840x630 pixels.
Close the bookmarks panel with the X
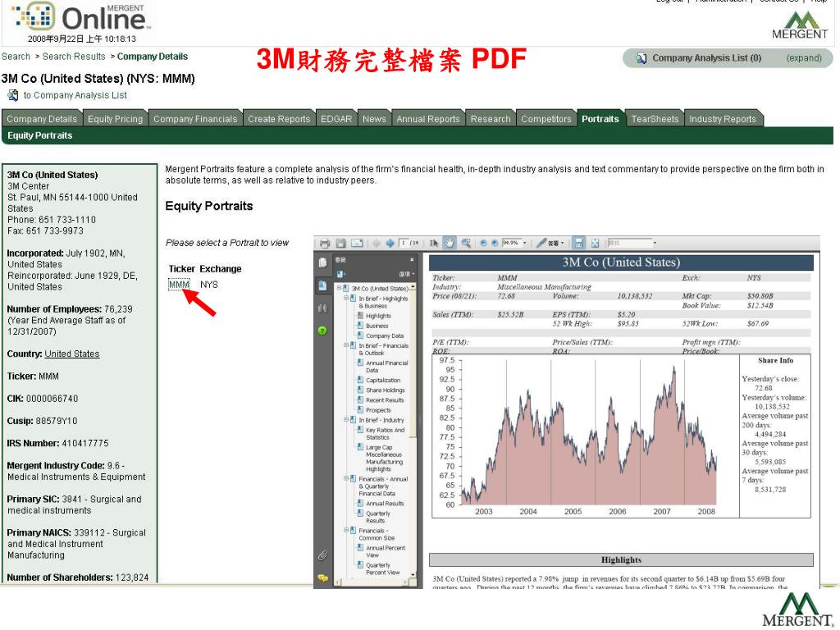412,260
